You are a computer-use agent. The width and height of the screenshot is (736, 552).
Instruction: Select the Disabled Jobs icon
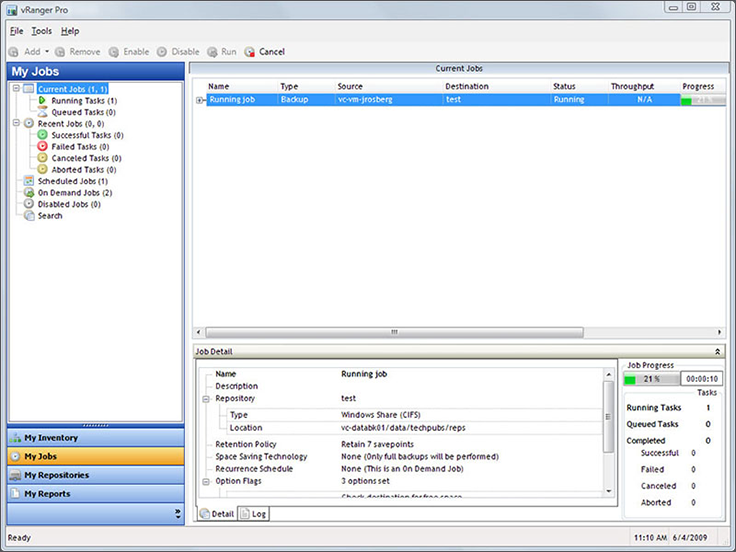click(x=29, y=204)
